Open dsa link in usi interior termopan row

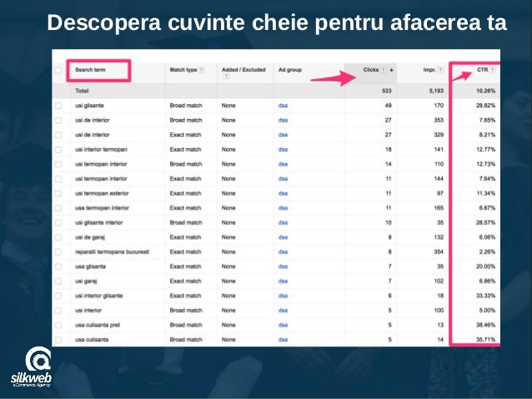click(x=283, y=149)
